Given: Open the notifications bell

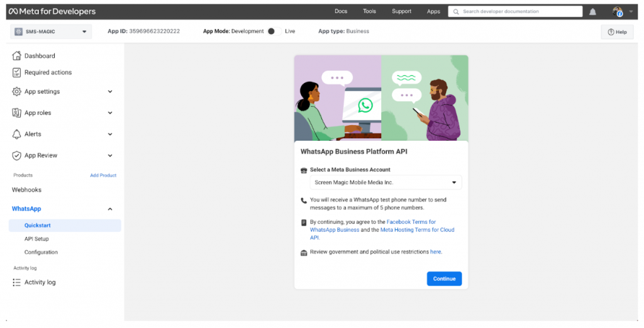Looking at the screenshot, I should (592, 12).
